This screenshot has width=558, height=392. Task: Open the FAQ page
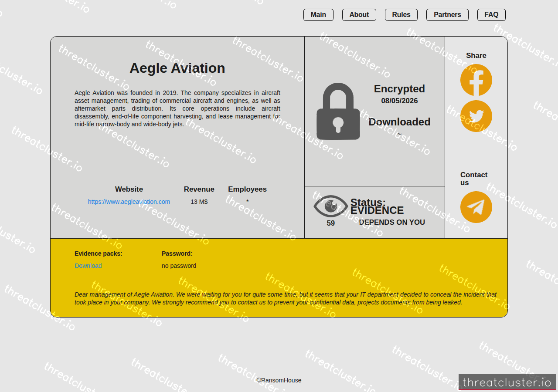coord(491,15)
